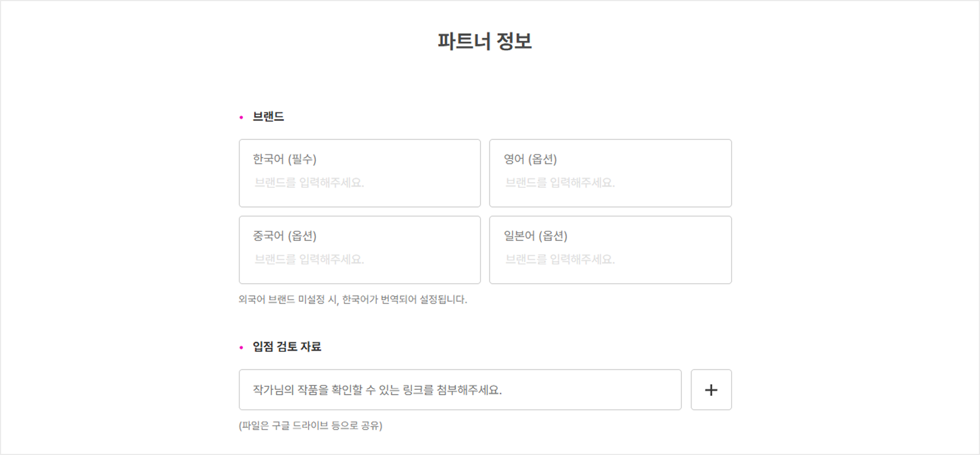The width and height of the screenshot is (980, 455).
Task: Click empty area right of 일본어 (옵션) label
Action: click(x=647, y=236)
